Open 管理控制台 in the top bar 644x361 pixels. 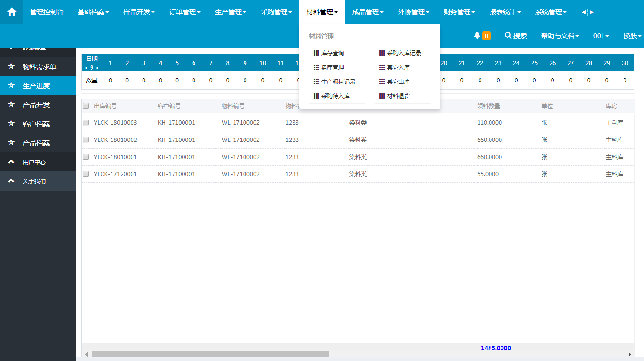pos(47,12)
